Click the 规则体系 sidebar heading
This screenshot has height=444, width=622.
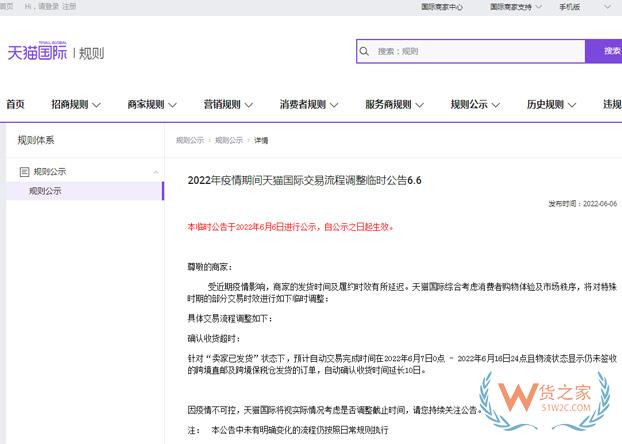(36, 140)
